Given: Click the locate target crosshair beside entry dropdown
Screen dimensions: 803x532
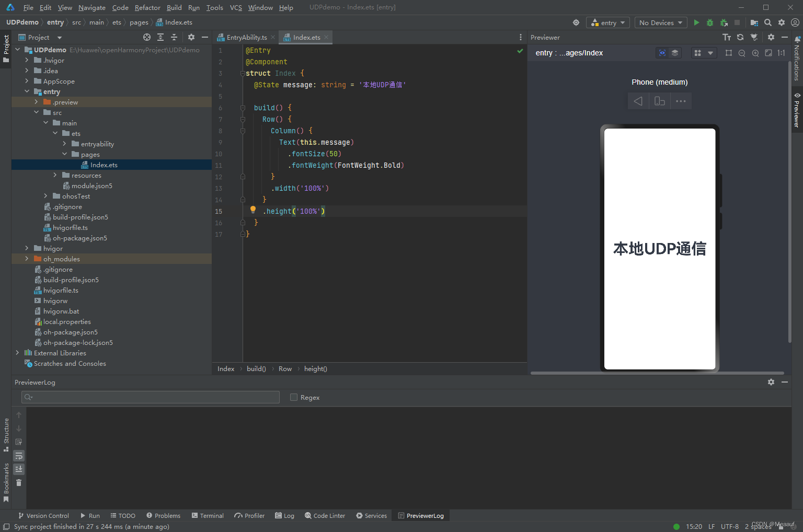Looking at the screenshot, I should 576,22.
